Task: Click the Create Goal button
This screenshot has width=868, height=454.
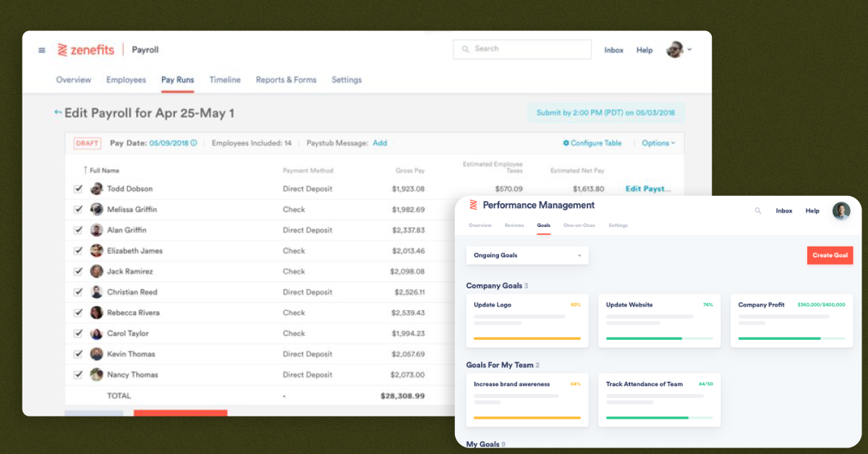Action: [830, 255]
